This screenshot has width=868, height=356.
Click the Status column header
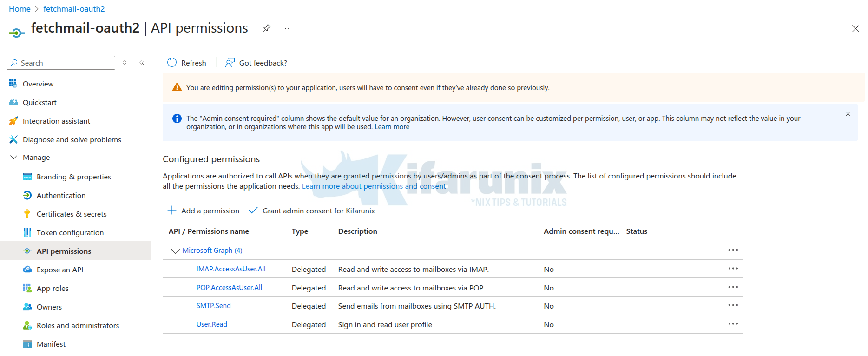[x=637, y=231]
